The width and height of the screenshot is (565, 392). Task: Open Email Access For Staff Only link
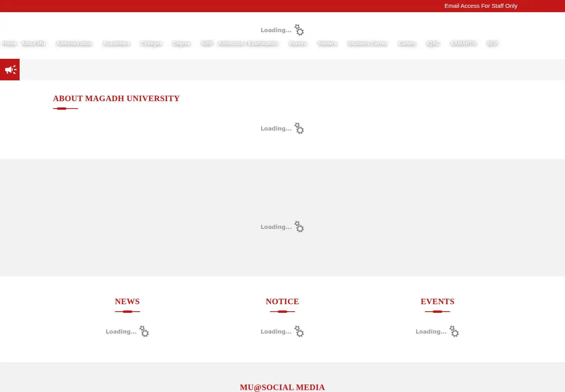[481, 6]
